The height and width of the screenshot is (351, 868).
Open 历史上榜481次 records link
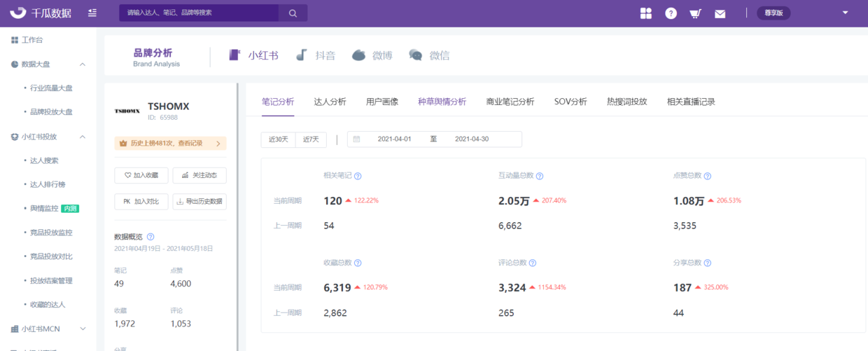click(x=170, y=143)
